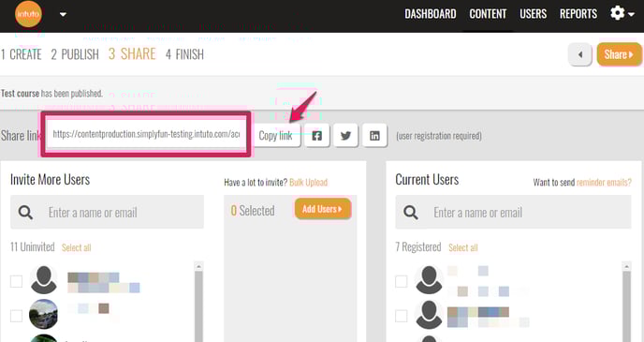Click the Copy link button
The width and height of the screenshot is (644, 342).
275,135
